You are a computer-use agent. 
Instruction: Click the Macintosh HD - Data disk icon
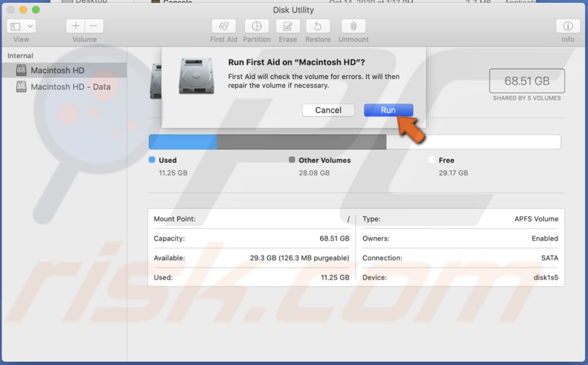22,86
